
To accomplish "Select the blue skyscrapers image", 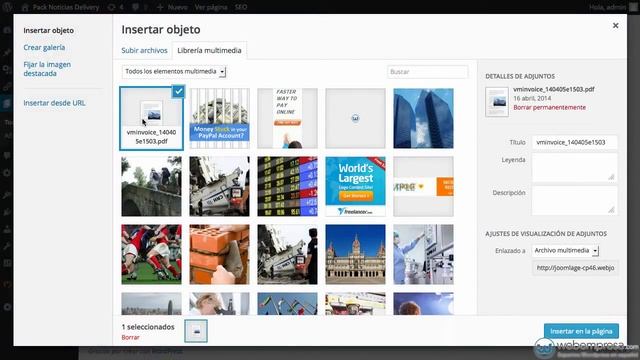I will coord(423,118).
